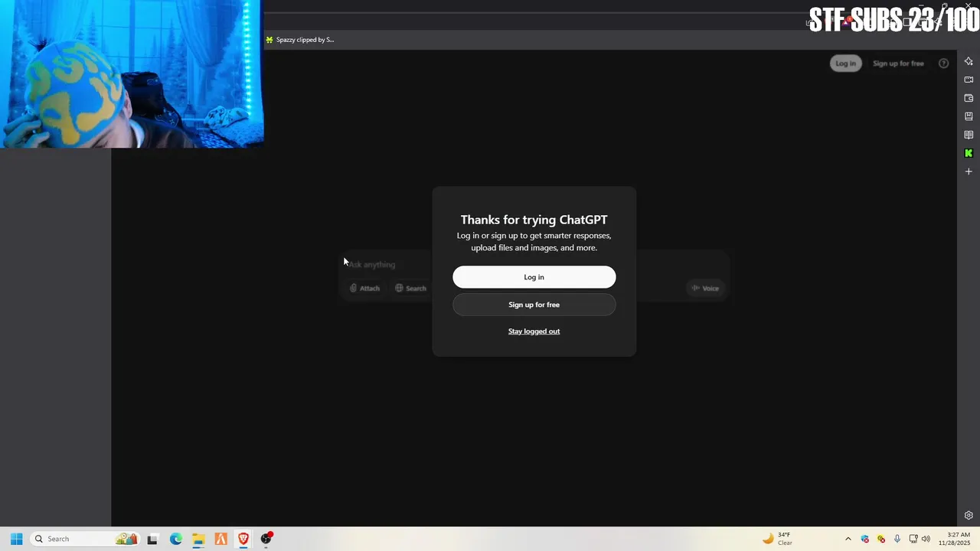Viewport: 980px width, 551px height.
Task: Open Bookmarks icon in Brave sidebar
Action: pyautogui.click(x=969, y=116)
